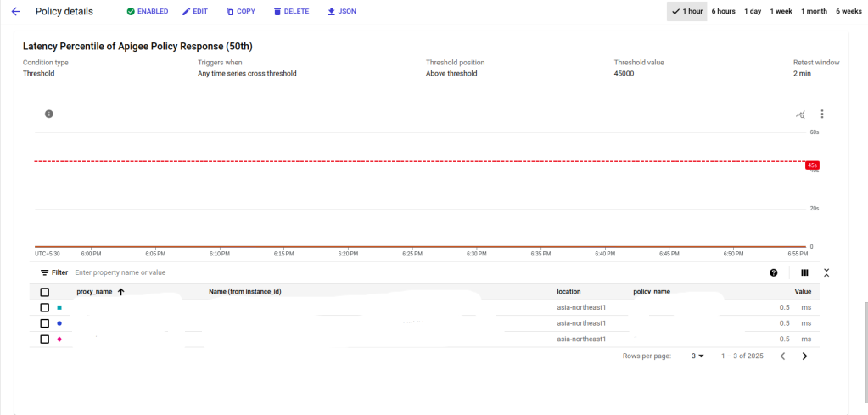Toggle the select-all header checkbox
The height and width of the screenshot is (415, 868).
45,292
